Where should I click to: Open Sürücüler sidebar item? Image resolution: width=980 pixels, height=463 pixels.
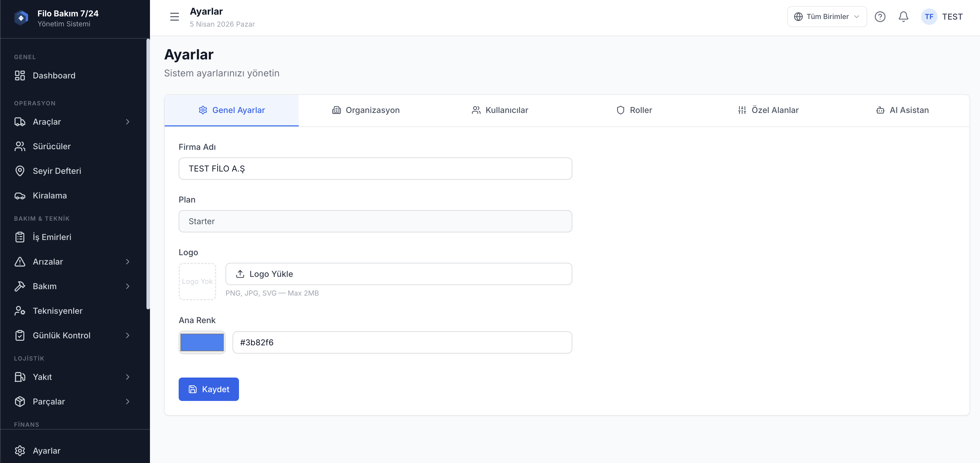pos(51,146)
